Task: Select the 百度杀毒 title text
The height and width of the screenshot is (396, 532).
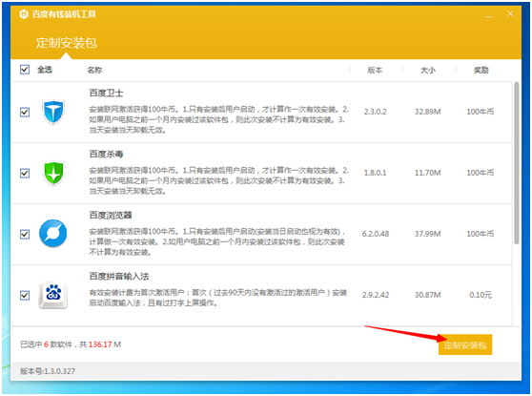Action: coord(106,155)
